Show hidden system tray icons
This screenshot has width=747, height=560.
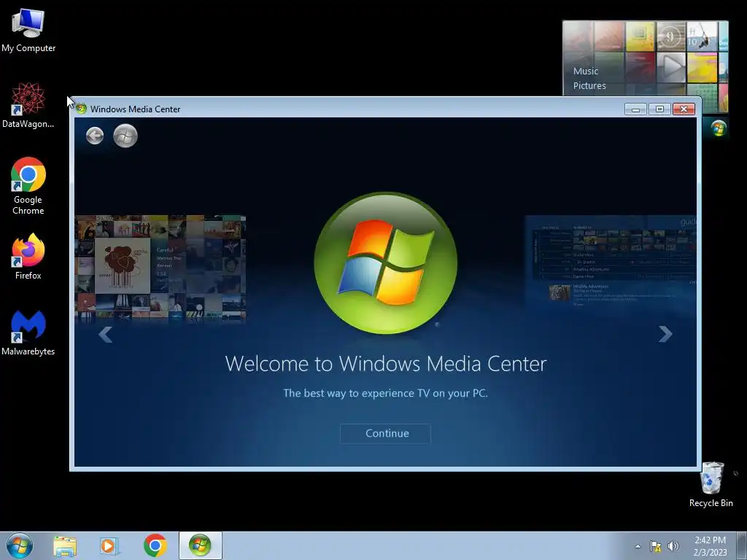pyautogui.click(x=638, y=546)
